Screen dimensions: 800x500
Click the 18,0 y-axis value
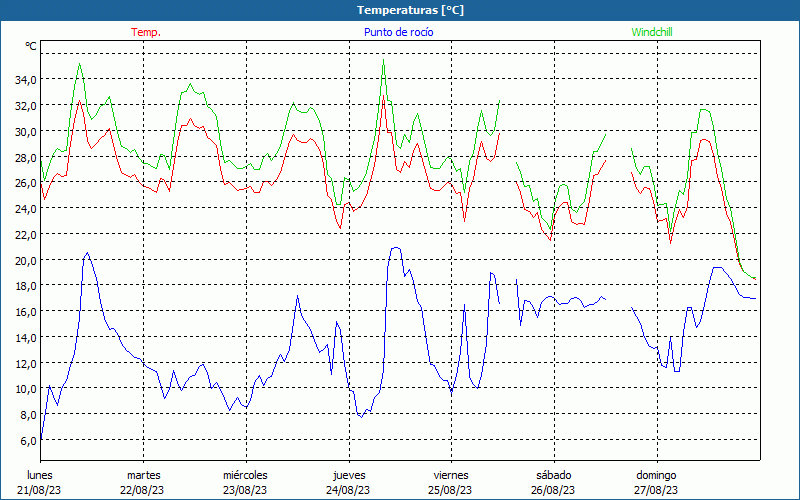(x=27, y=286)
